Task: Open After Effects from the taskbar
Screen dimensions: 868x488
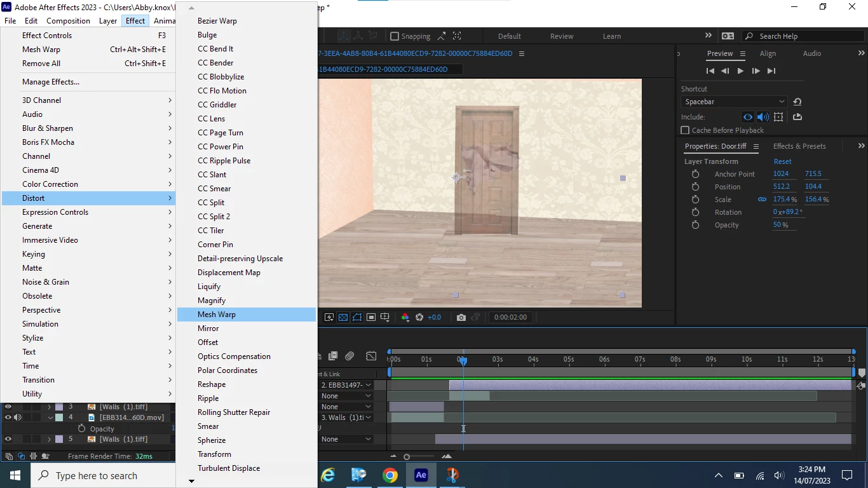Action: pyautogui.click(x=421, y=475)
